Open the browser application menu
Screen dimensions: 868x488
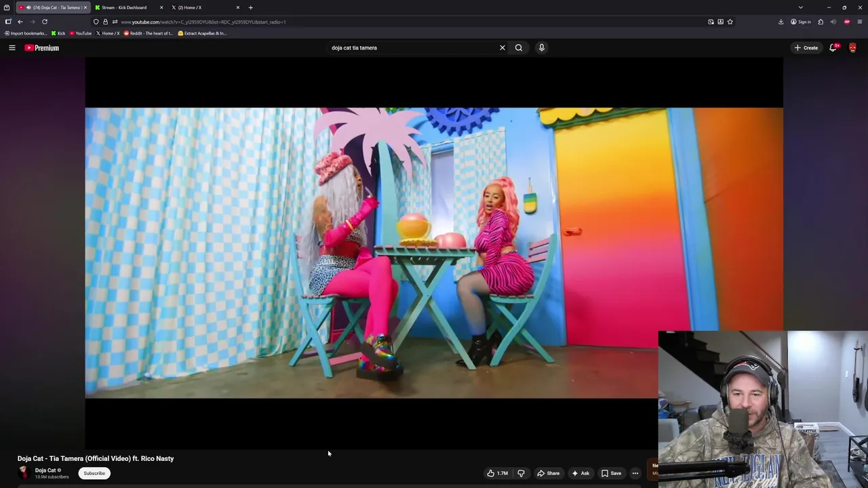(x=860, y=22)
